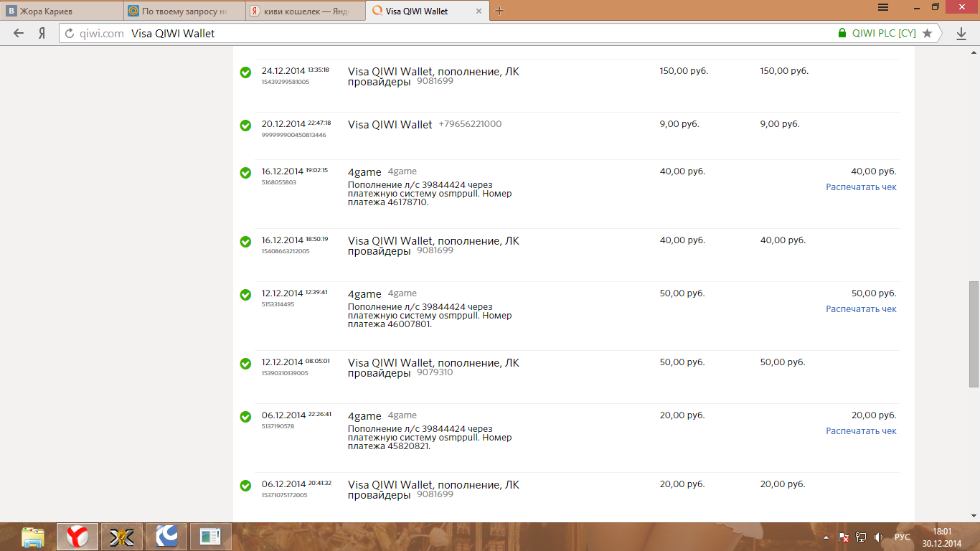Image resolution: width=980 pixels, height=551 pixels.
Task: Switch to the киви кошелек Яндекс tab
Action: [x=306, y=11]
